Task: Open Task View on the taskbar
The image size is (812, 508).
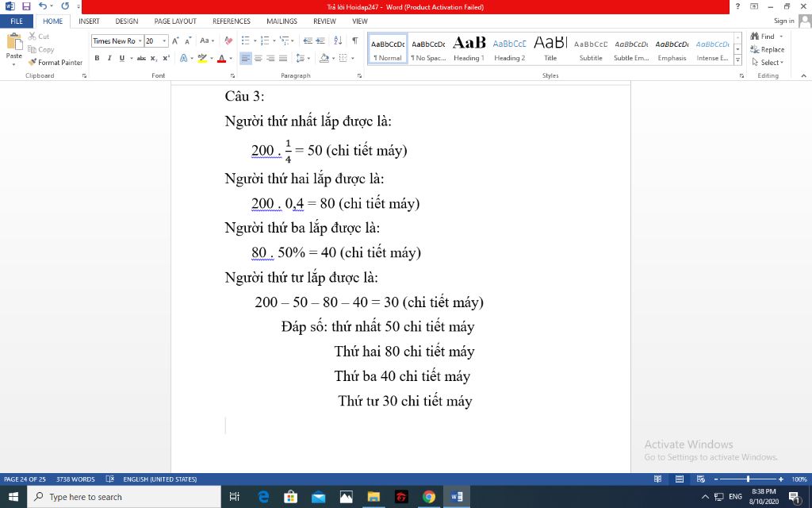Action: (234, 497)
